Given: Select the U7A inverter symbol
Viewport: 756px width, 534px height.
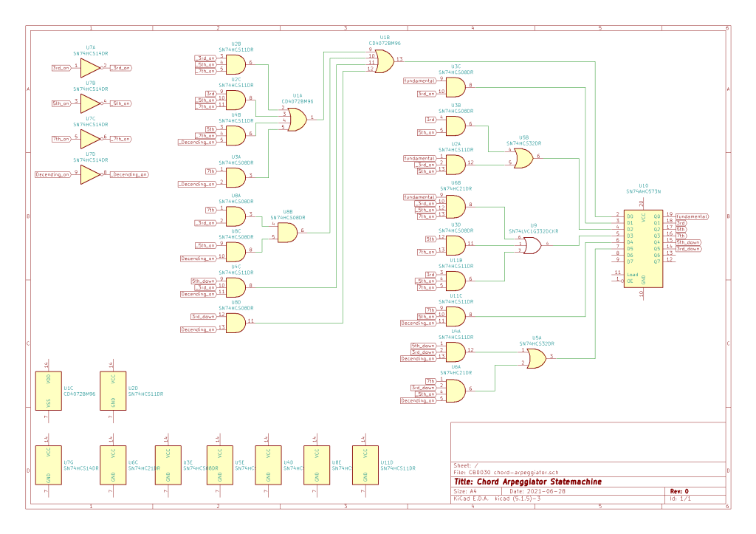Looking at the screenshot, I should (89, 67).
